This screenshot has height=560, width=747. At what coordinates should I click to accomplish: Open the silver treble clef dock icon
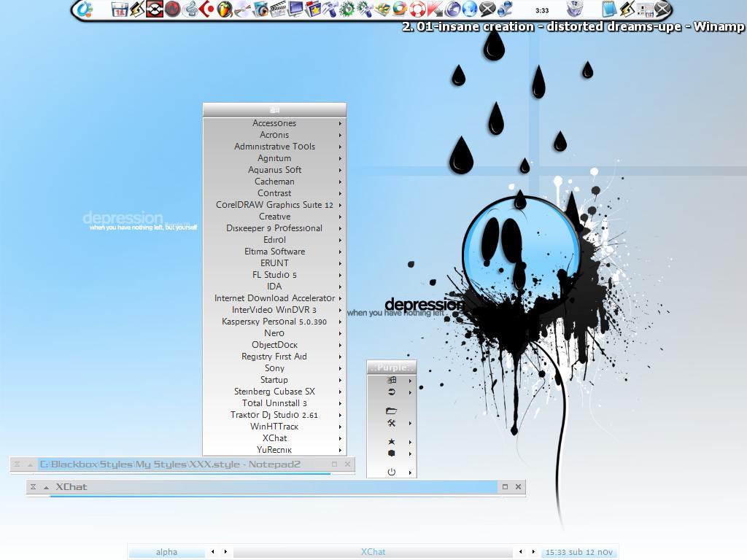click(x=190, y=9)
